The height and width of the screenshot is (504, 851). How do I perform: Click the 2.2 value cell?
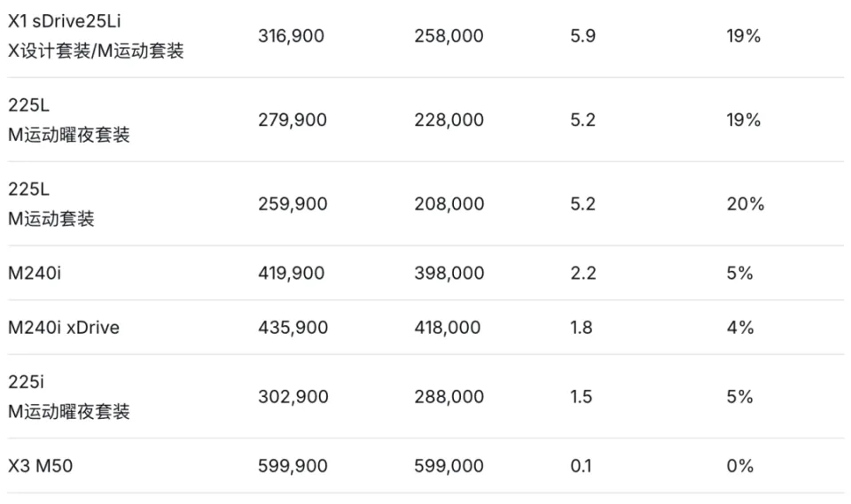583,273
